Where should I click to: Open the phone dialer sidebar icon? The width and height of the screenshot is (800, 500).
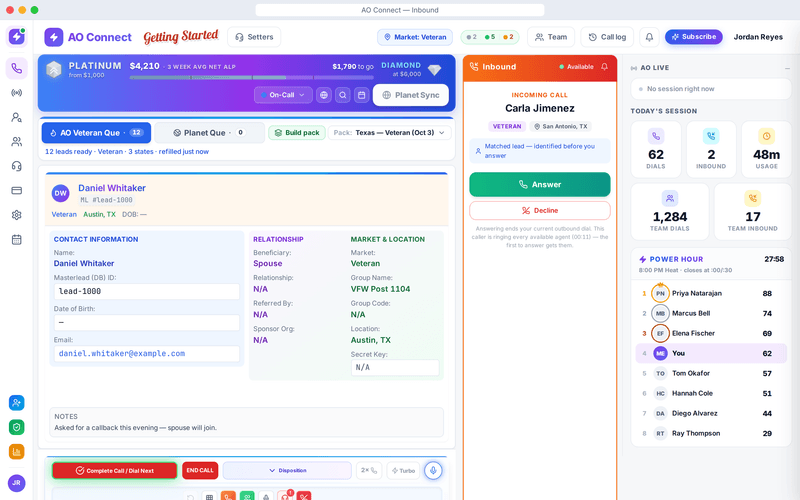coord(16,68)
